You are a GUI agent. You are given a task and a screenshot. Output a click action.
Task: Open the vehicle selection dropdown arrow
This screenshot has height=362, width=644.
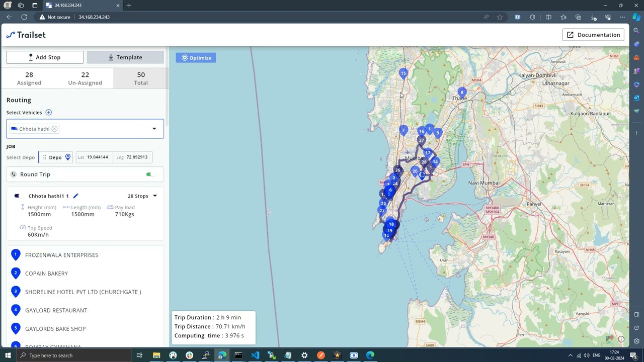[154, 129]
